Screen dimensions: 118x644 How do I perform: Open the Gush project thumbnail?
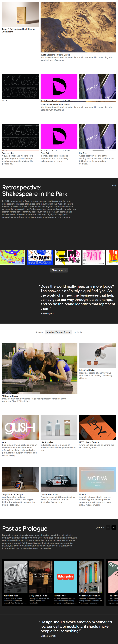point(20,428)
